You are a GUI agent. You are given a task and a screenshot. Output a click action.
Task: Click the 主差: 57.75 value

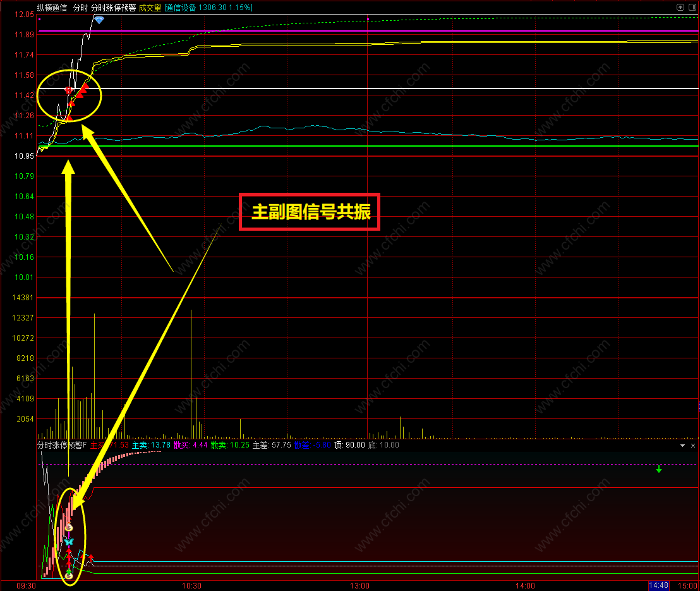click(x=272, y=445)
